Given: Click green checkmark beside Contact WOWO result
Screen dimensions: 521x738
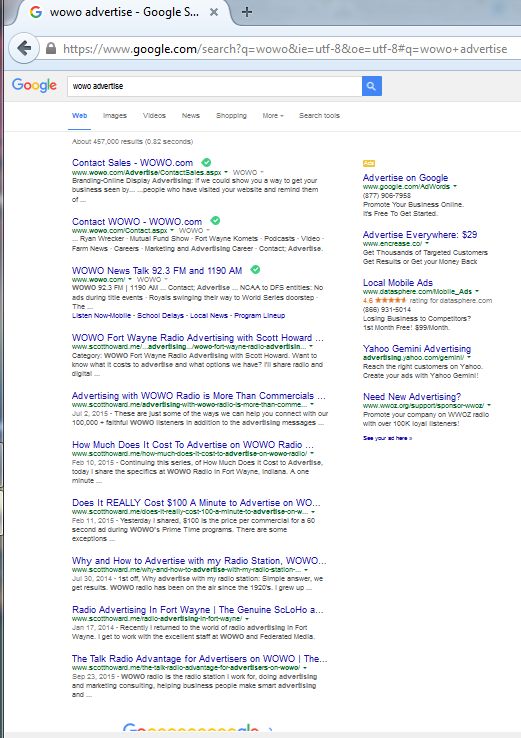Looking at the screenshot, I should pyautogui.click(x=215, y=220).
